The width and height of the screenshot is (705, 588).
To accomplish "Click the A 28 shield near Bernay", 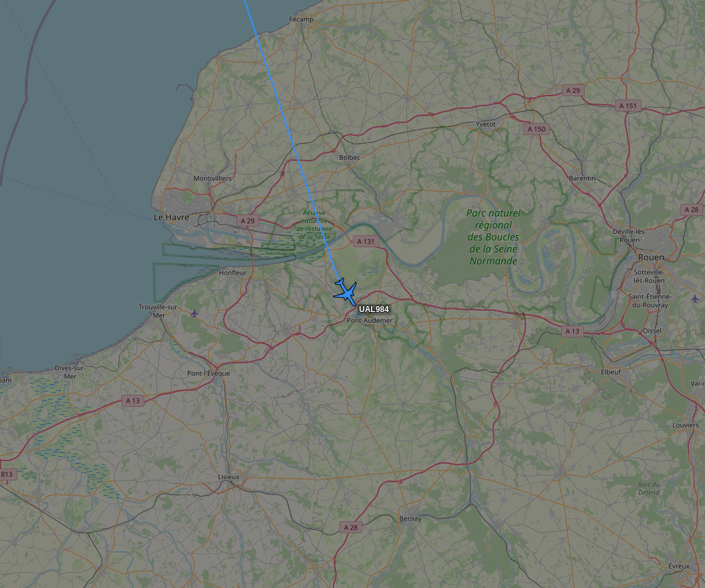I will coord(351,527).
